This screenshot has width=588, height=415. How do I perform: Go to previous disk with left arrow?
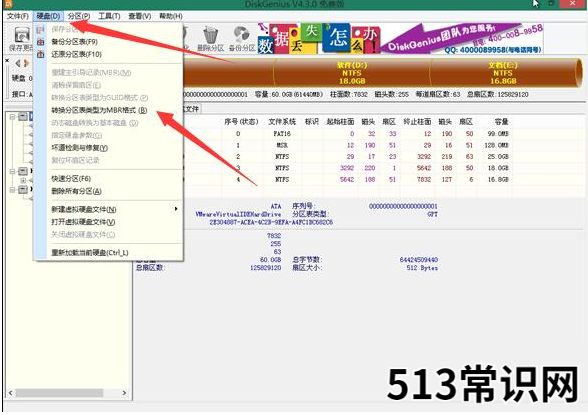click(x=18, y=63)
